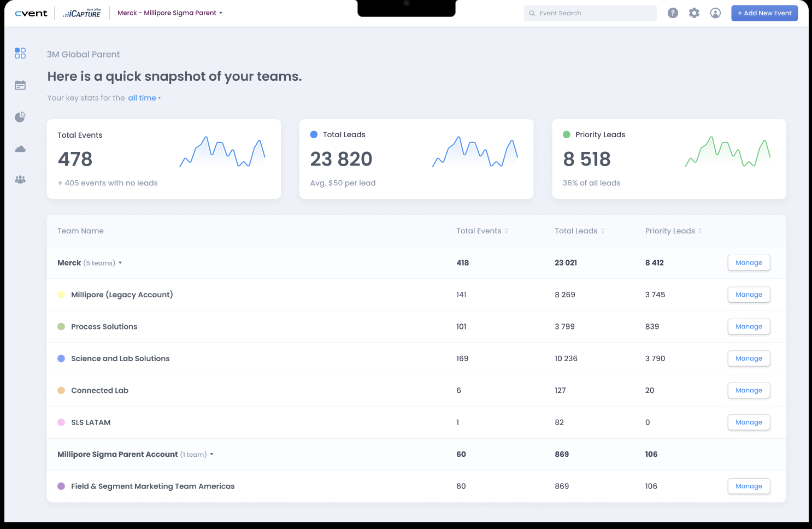This screenshot has width=812, height=529.
Task: Collapse Millipore Sigma Parent Account group
Action: (x=211, y=455)
